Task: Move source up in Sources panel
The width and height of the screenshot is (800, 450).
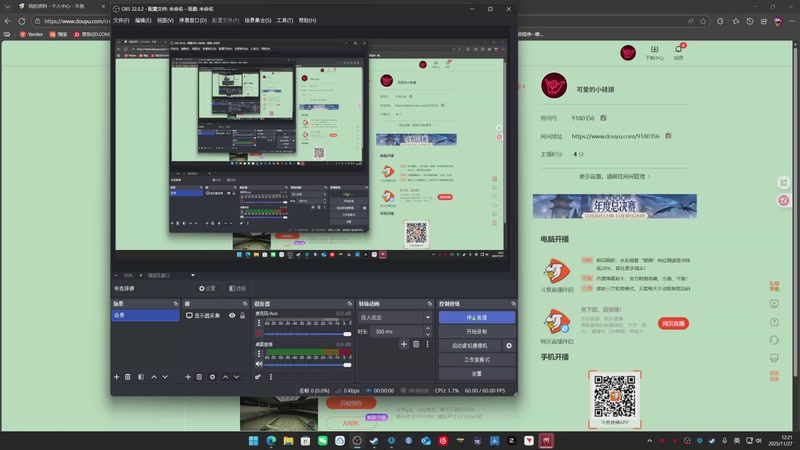Action: point(225,377)
